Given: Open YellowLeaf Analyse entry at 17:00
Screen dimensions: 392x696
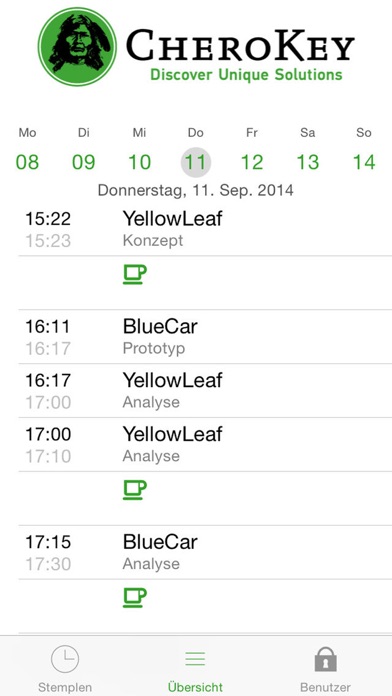Looking at the screenshot, I should pos(205,445).
